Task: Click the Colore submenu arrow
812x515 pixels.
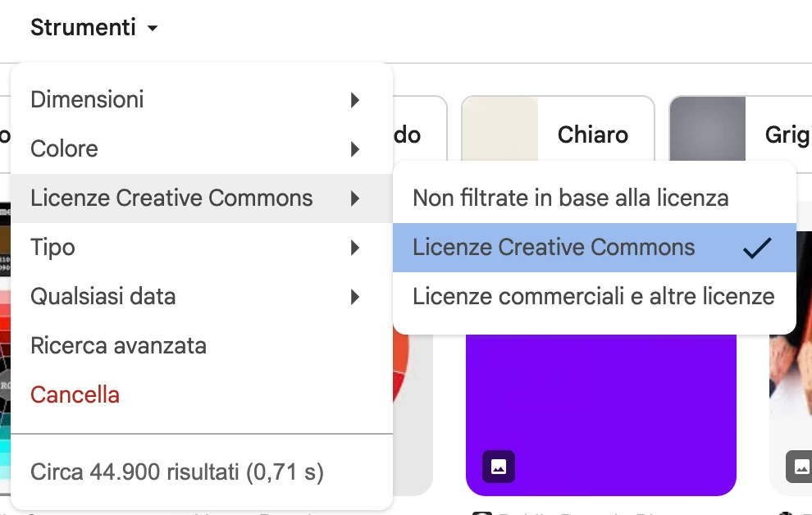Action: pos(354,149)
